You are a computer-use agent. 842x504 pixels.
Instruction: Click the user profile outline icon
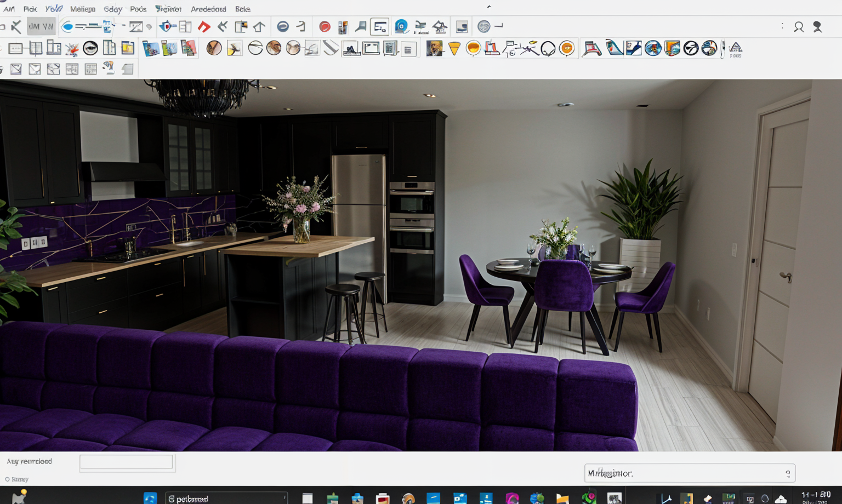[799, 27]
